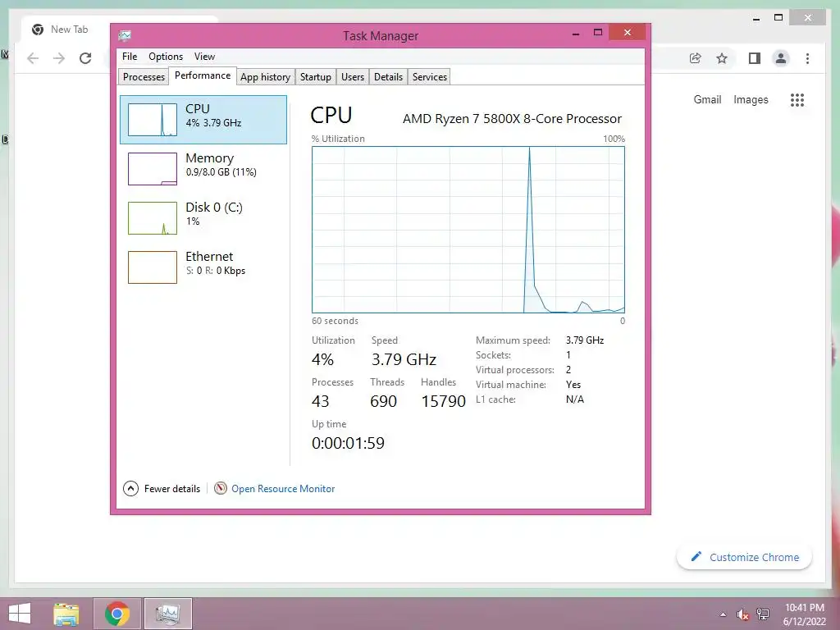Click the Chrome share page icon
The height and width of the screenshot is (630, 840).
[696, 58]
